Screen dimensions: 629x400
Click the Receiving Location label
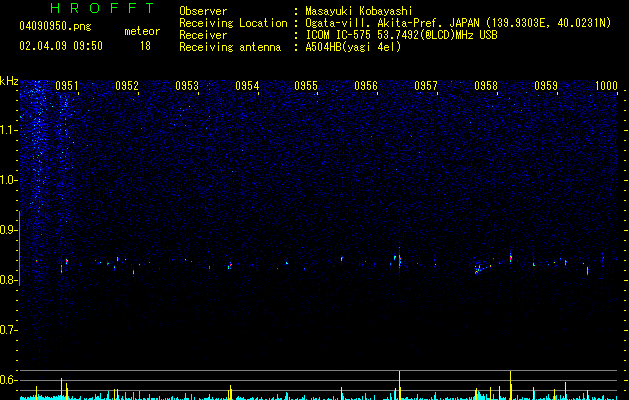233,23
